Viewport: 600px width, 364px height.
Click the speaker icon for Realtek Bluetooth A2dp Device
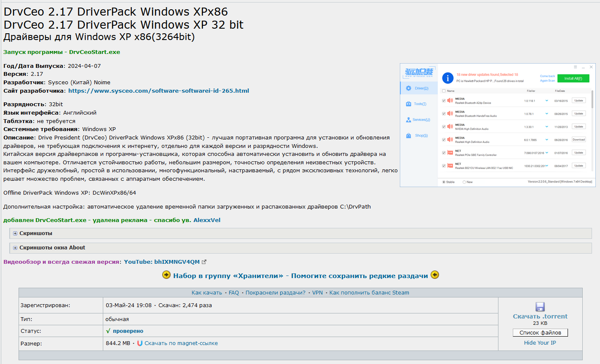click(450, 101)
